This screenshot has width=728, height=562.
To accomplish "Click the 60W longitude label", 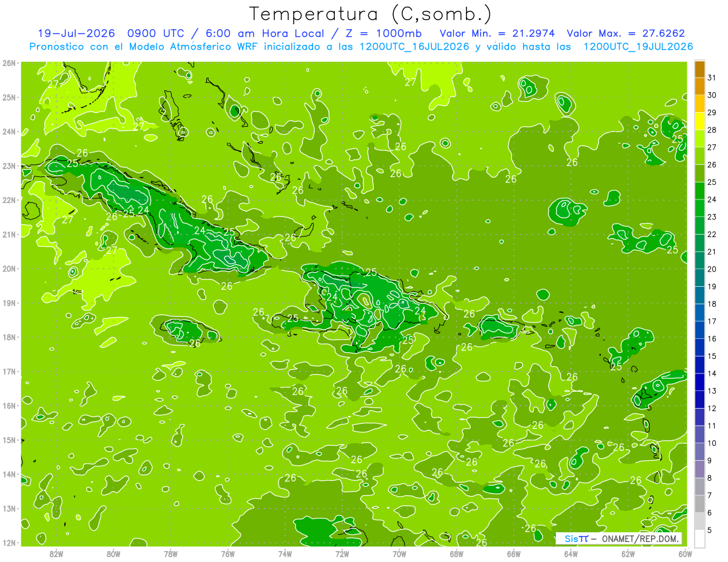I will pos(684,553).
